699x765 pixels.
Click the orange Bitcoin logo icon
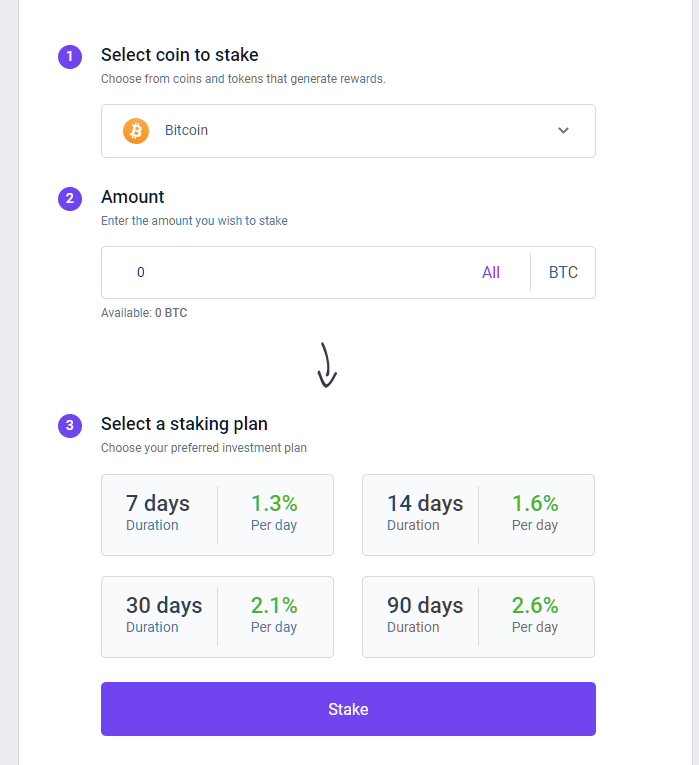(x=136, y=131)
